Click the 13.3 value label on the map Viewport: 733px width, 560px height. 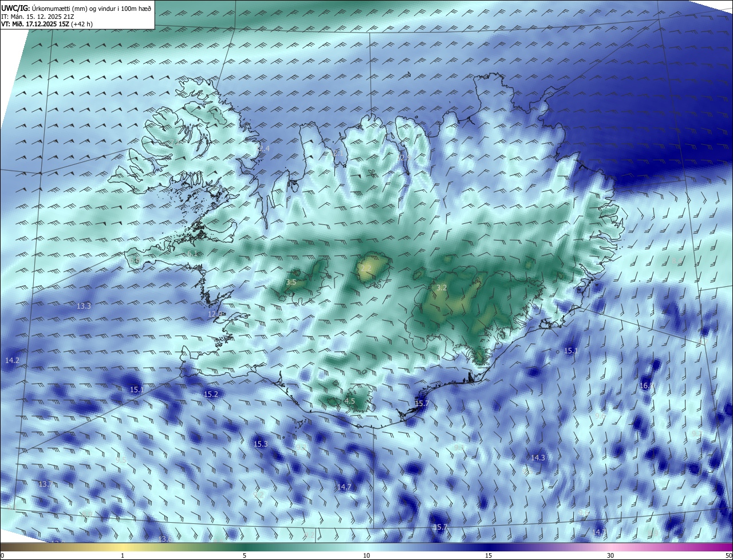click(84, 306)
